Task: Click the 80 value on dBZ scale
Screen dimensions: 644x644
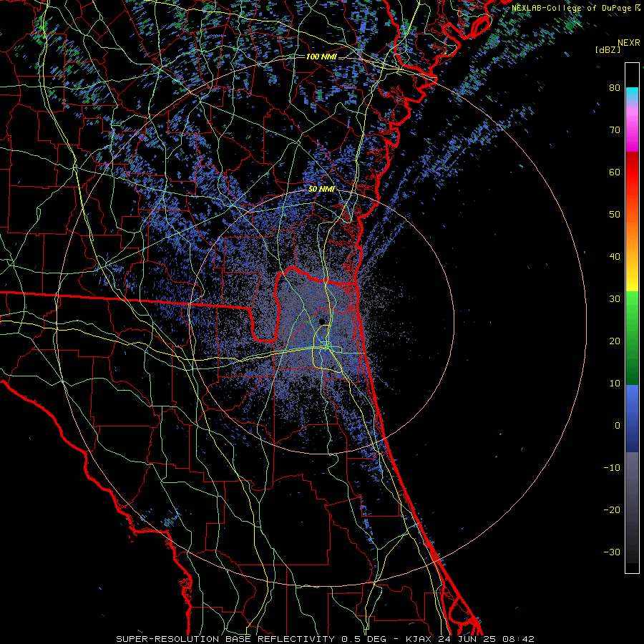Action: (x=615, y=87)
